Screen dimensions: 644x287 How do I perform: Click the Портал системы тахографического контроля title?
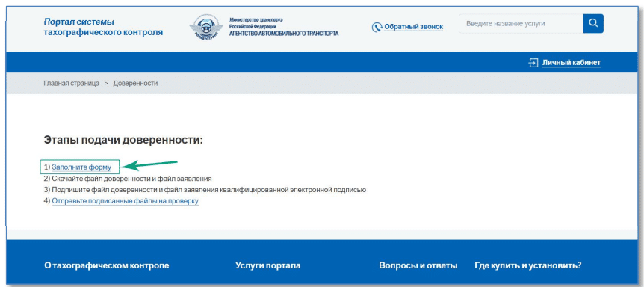point(103,27)
